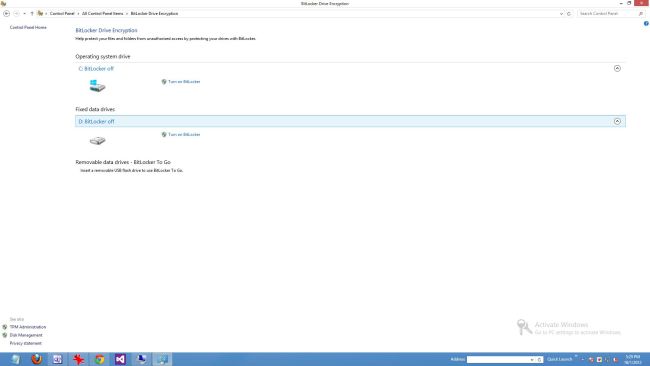Collapse the C: BitLocker off section chevron
Screen dimensions: 650x366
617,68
